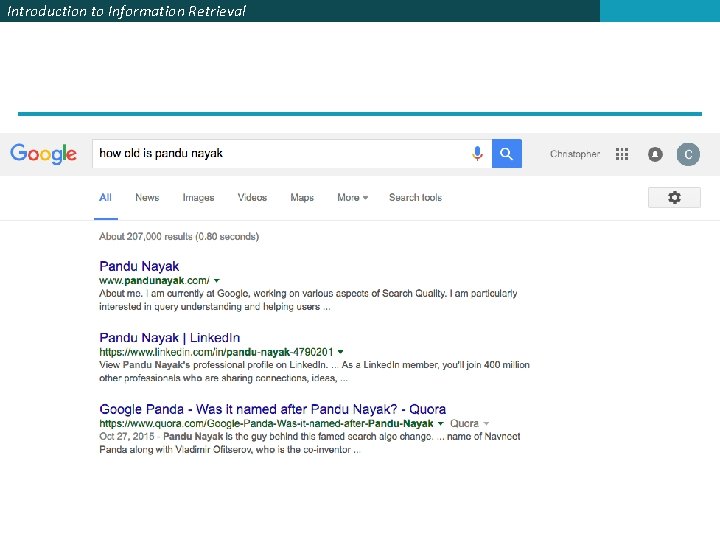Activate voice search microphone icon
This screenshot has width=720, height=540.
click(x=478, y=153)
